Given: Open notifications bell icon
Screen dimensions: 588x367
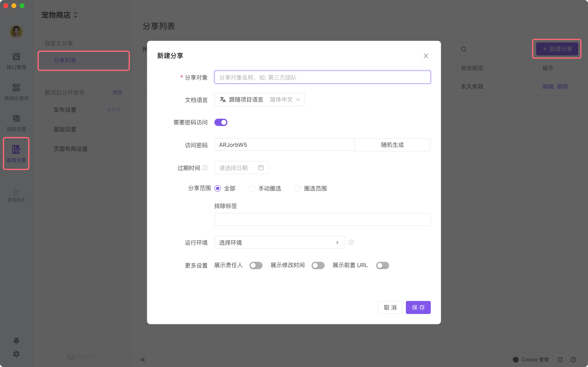Looking at the screenshot, I should tap(16, 340).
